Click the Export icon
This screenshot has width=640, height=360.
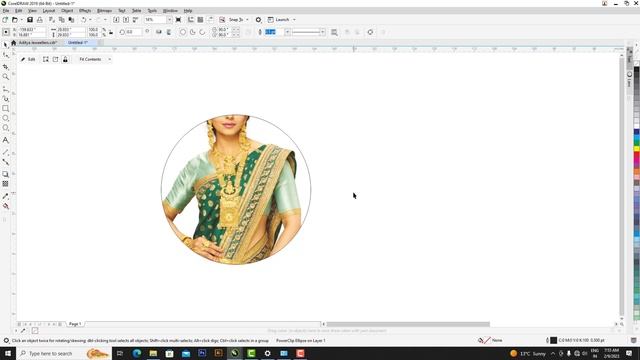pyautogui.click(x=126, y=20)
